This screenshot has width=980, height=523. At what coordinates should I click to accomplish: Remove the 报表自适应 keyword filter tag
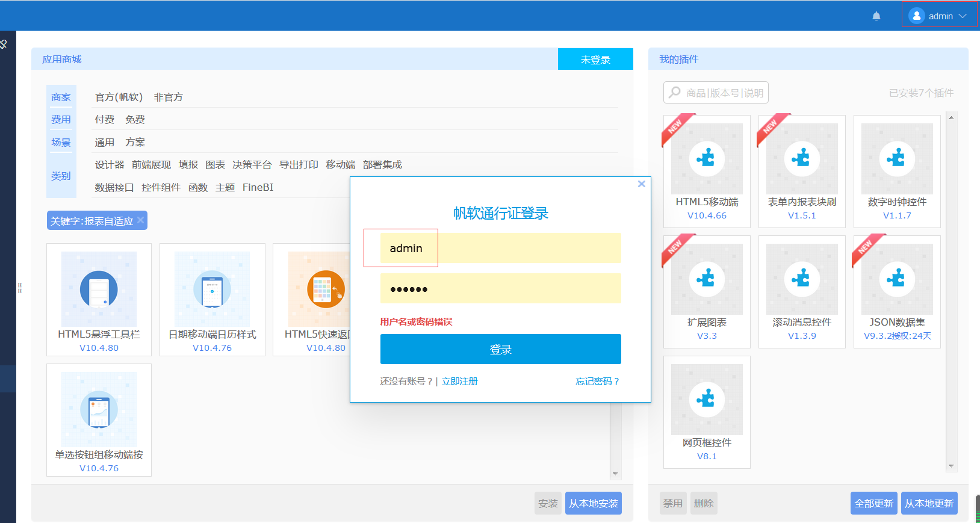pos(140,220)
